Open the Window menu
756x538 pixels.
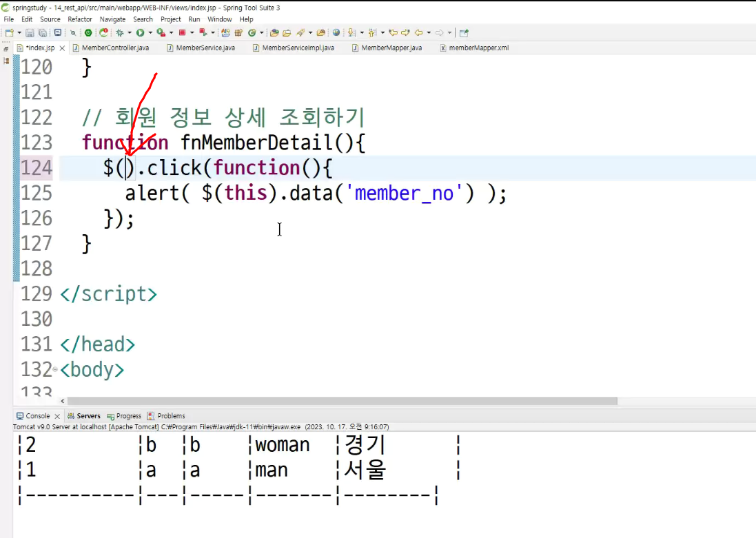[220, 19]
